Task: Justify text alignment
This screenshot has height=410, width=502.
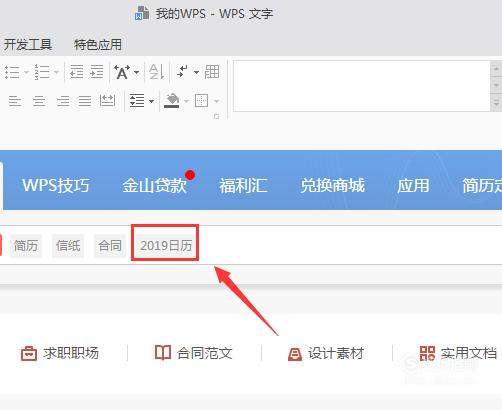Action: coord(85,101)
